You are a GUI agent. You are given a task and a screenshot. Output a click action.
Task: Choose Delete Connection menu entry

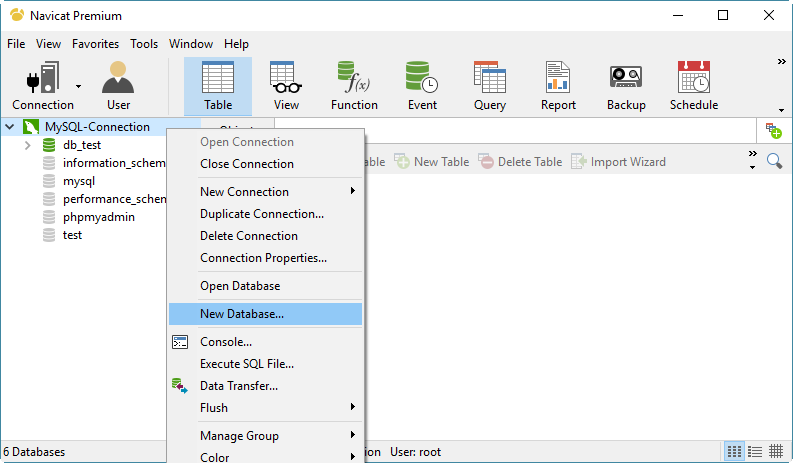tap(266, 236)
